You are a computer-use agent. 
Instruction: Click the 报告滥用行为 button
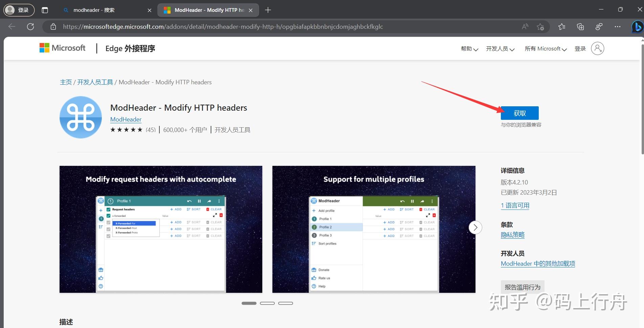click(523, 287)
